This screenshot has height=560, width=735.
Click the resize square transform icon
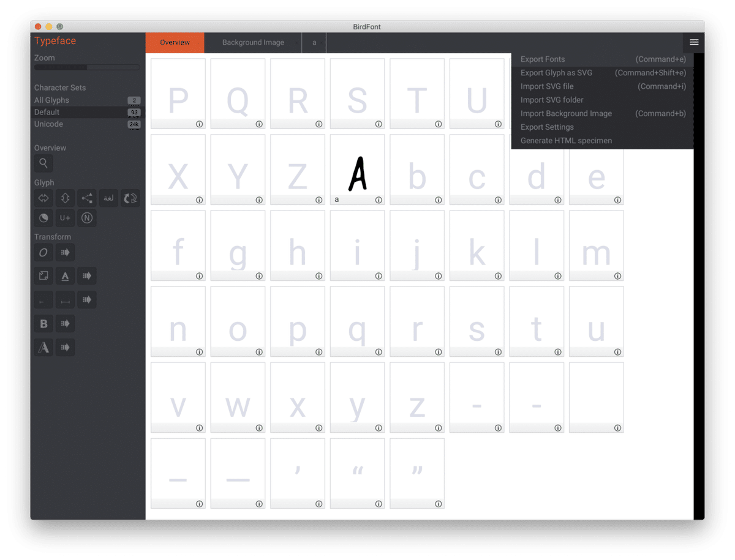[43, 276]
